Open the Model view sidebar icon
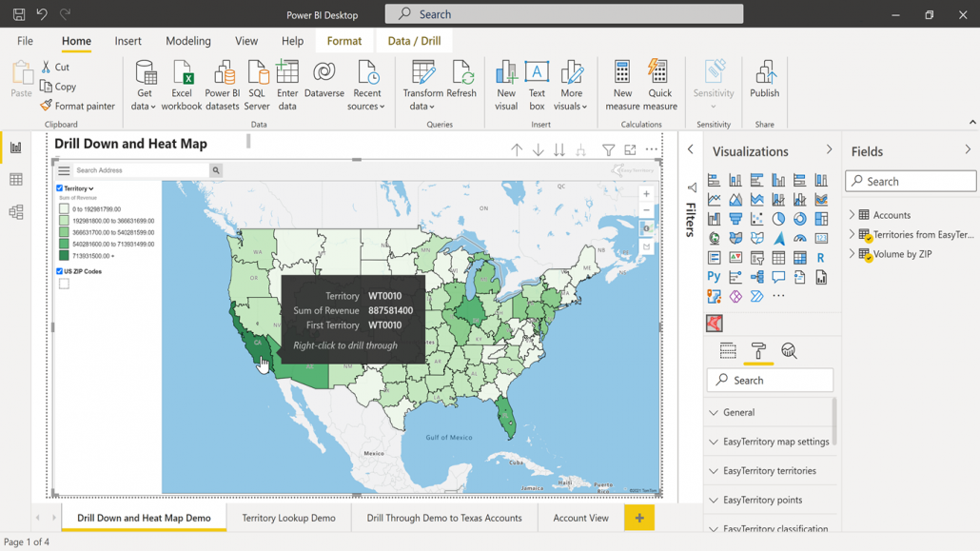This screenshot has height=551, width=980. pyautogui.click(x=15, y=212)
